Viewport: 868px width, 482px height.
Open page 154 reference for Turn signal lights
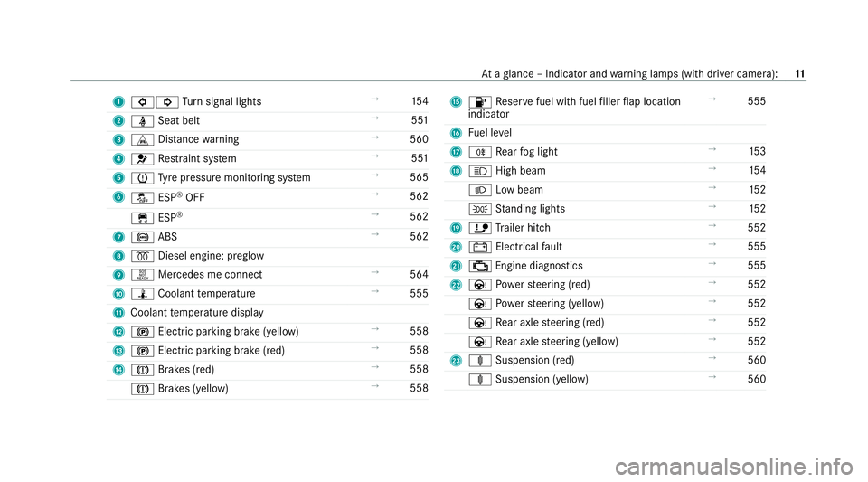420,101
